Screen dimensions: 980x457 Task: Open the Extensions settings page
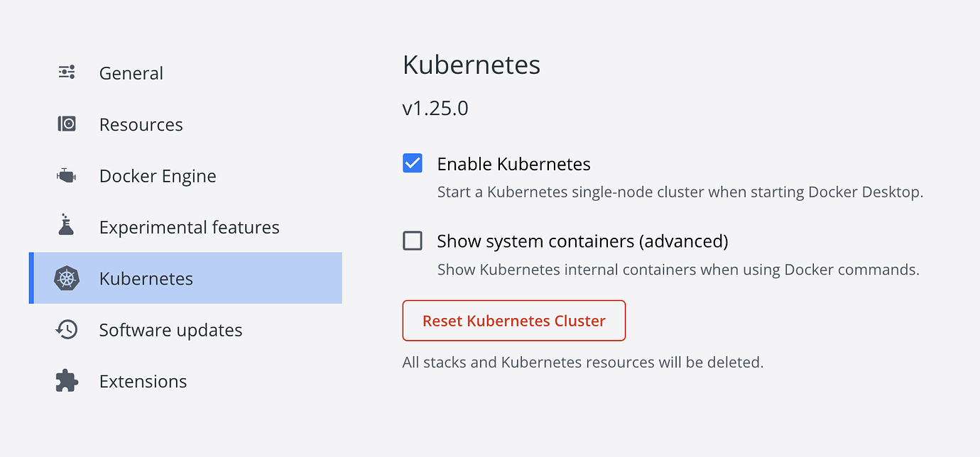pos(143,380)
